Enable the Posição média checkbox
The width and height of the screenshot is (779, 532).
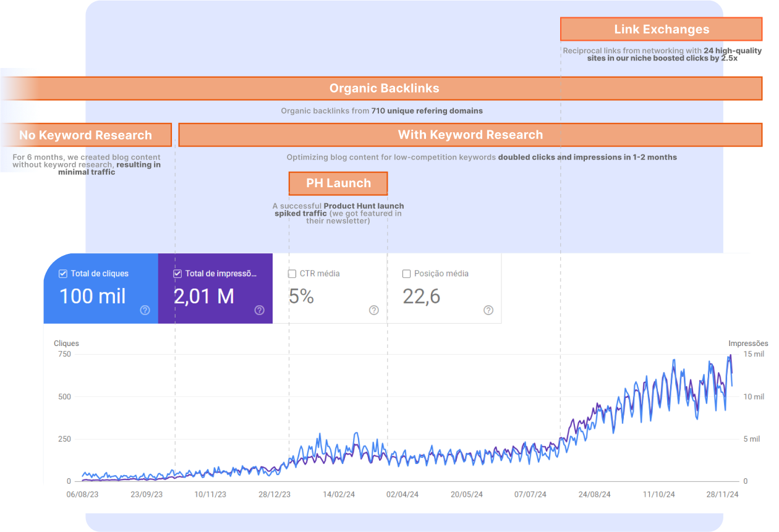406,274
